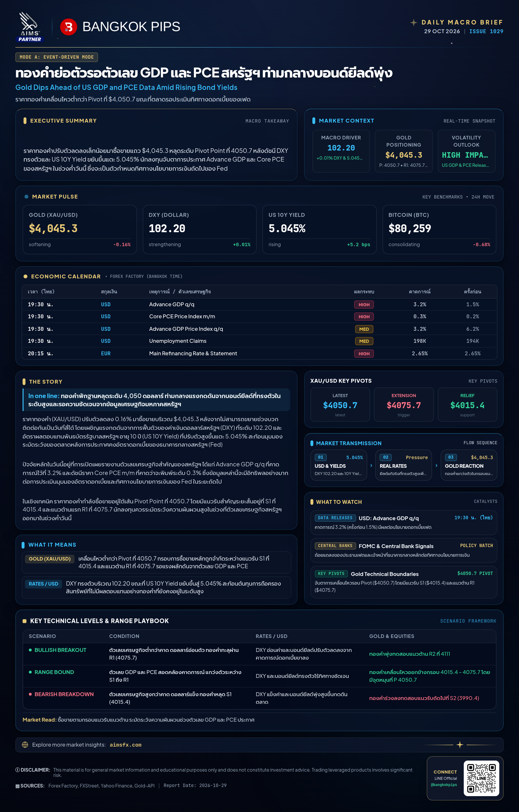Click the Unemployment Claims event name
Image resolution: width=519 pixels, height=812 pixels.
(178, 341)
